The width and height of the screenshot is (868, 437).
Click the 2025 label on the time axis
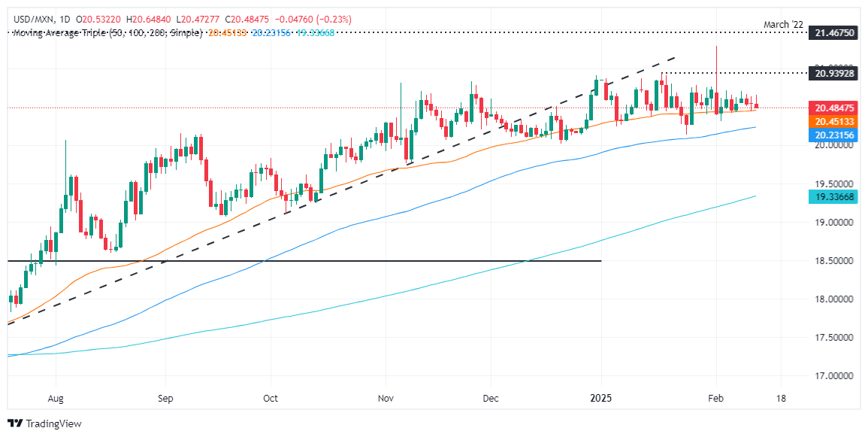[600, 399]
